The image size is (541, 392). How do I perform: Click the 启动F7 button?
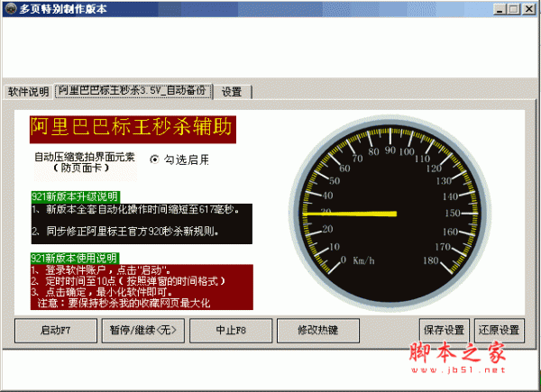[56, 331]
